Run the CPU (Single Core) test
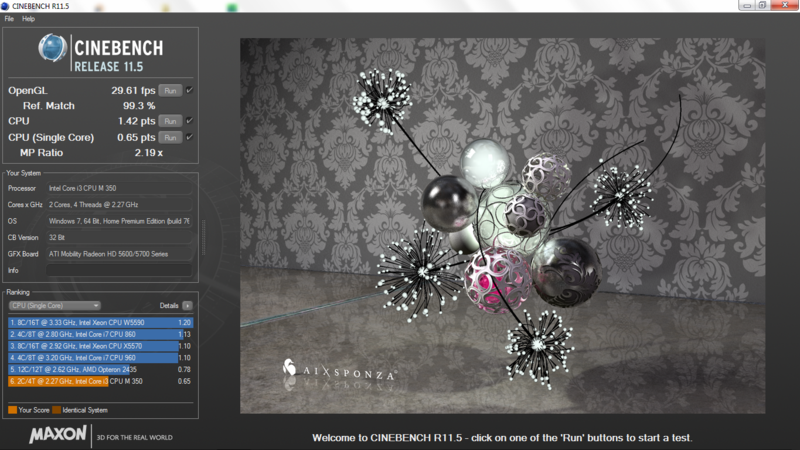Image resolution: width=800 pixels, height=450 pixels. [170, 138]
